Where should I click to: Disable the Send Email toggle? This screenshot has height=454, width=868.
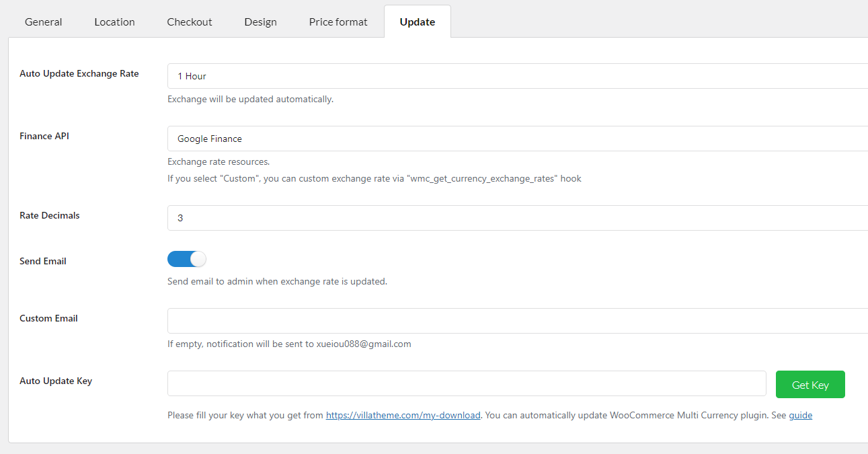pyautogui.click(x=187, y=259)
